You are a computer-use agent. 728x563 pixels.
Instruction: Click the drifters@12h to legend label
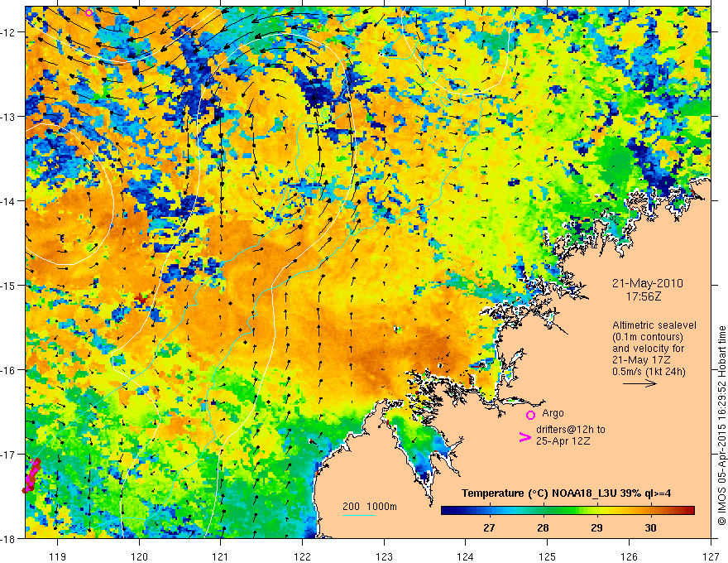pyautogui.click(x=571, y=430)
